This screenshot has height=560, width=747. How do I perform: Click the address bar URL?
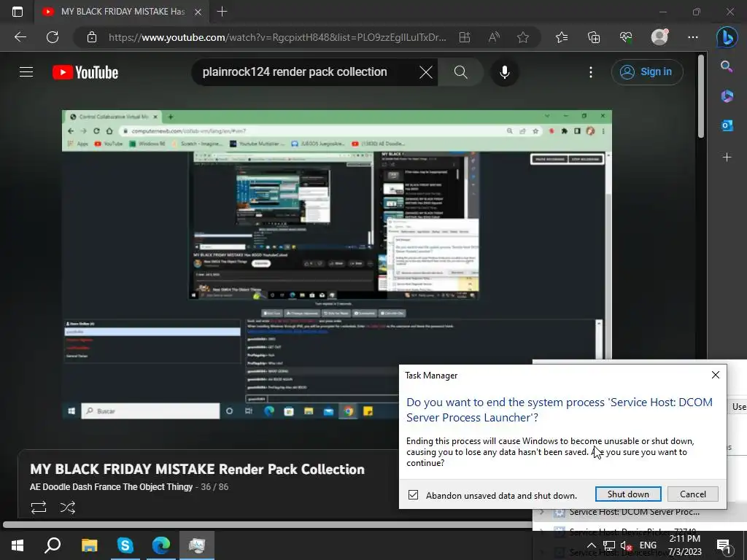[x=276, y=37]
